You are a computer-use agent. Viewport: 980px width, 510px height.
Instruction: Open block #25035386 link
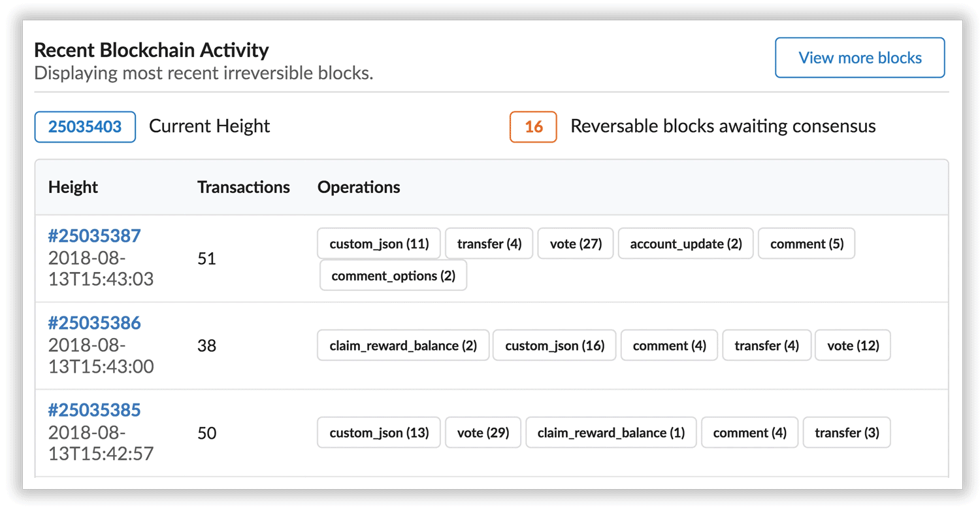pyautogui.click(x=95, y=323)
